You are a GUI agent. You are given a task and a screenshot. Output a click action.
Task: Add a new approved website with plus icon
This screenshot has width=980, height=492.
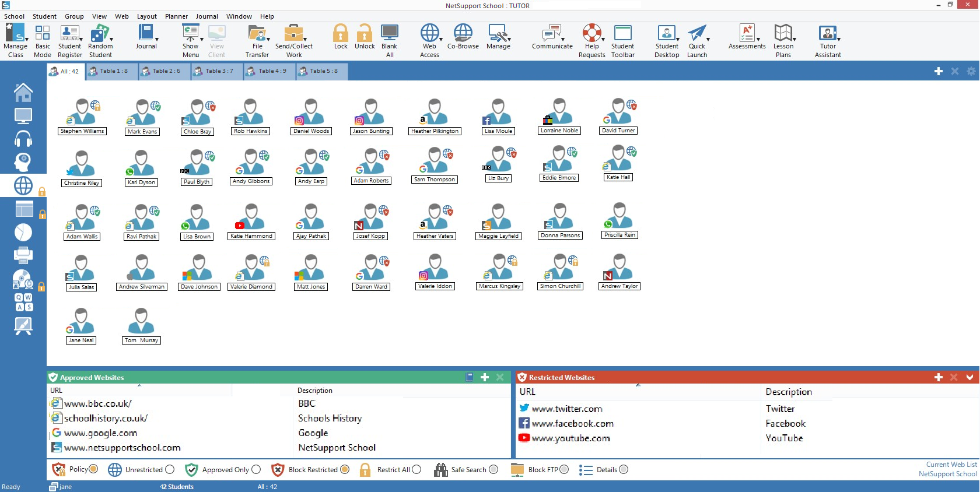point(484,377)
